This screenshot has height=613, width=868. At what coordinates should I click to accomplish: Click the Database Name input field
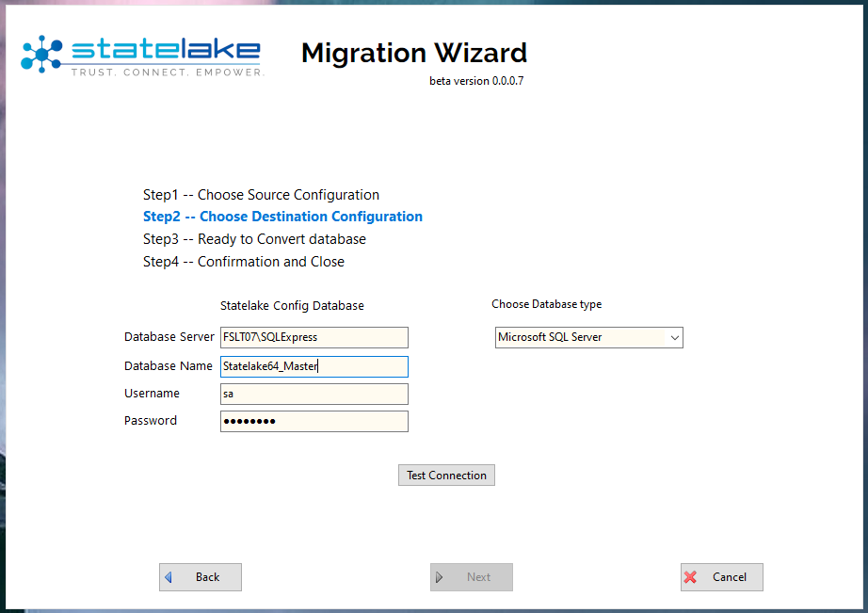click(x=314, y=366)
